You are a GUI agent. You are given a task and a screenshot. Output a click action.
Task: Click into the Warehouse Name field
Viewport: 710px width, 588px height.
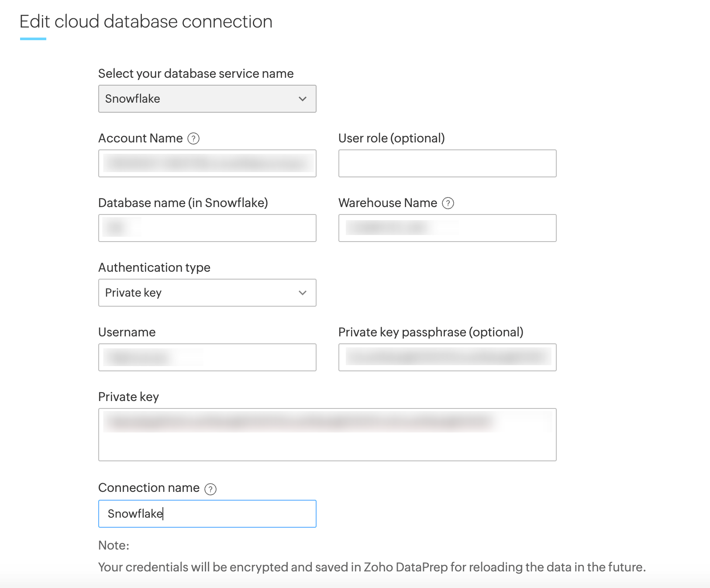pyautogui.click(x=447, y=228)
